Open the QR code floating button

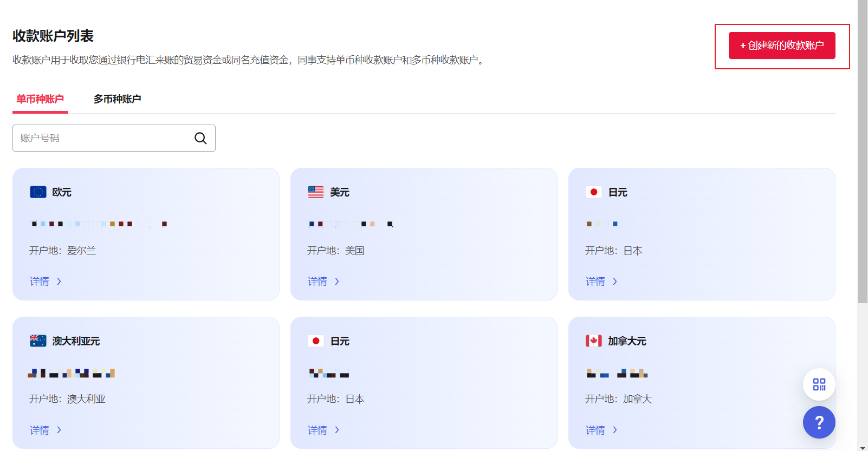[819, 384]
